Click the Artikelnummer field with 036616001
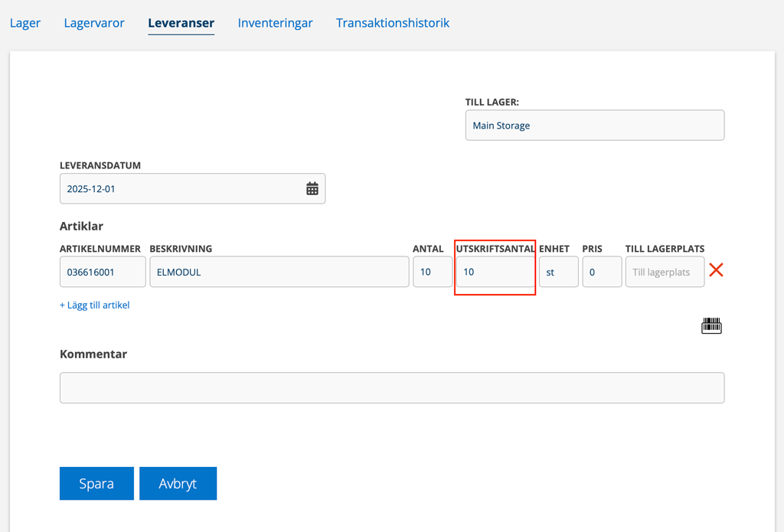Screen dimensions: 784x532 (103, 272)
